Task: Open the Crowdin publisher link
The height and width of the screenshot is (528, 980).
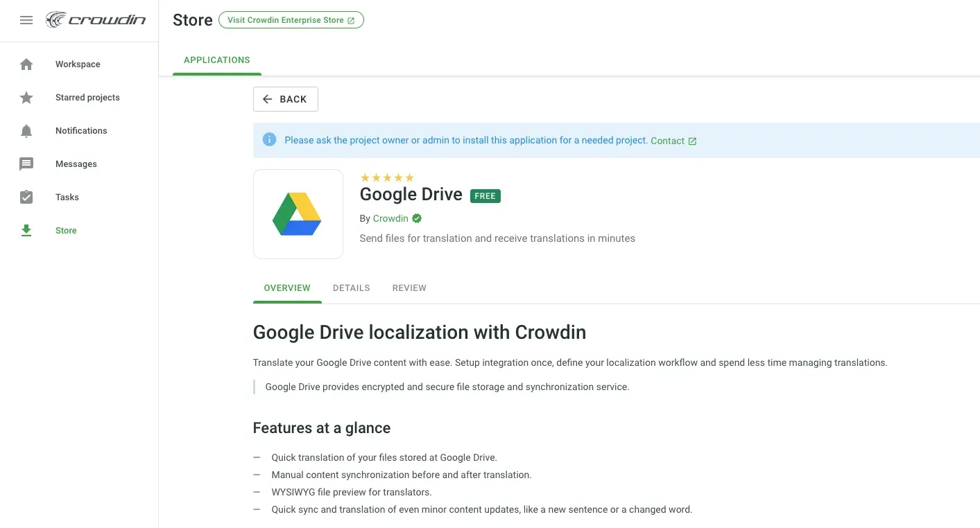Action: coord(390,218)
